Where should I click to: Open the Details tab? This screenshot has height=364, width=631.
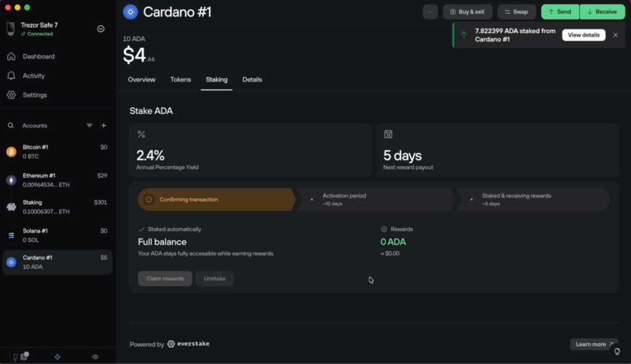coord(252,79)
